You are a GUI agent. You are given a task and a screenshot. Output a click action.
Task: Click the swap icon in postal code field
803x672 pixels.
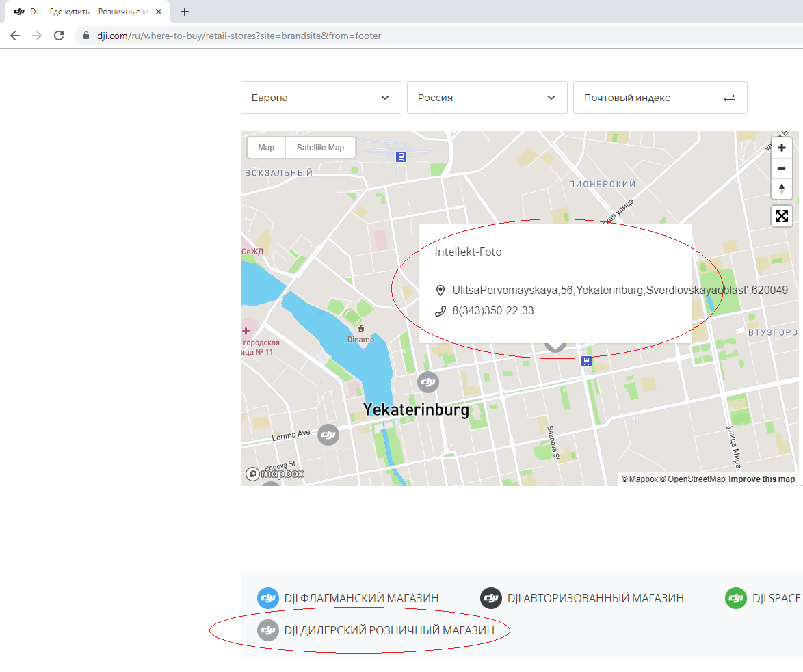pos(728,98)
